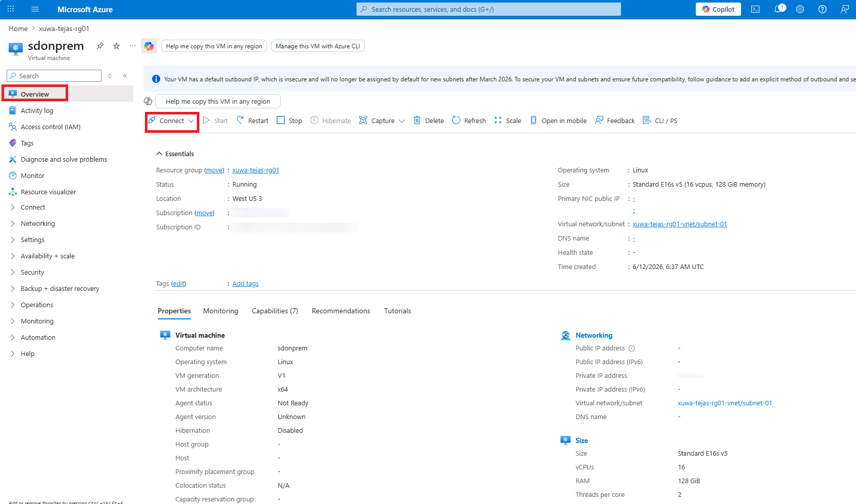
Task: Open the Essentials virtual network/subnet link
Action: tap(680, 224)
